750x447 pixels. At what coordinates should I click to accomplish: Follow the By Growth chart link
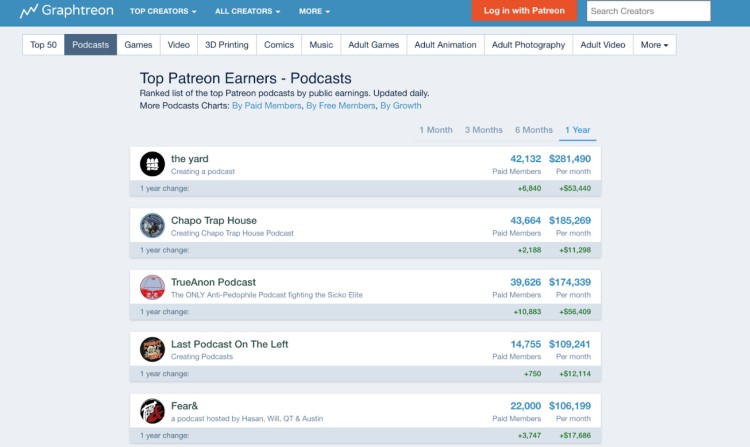[x=400, y=105]
